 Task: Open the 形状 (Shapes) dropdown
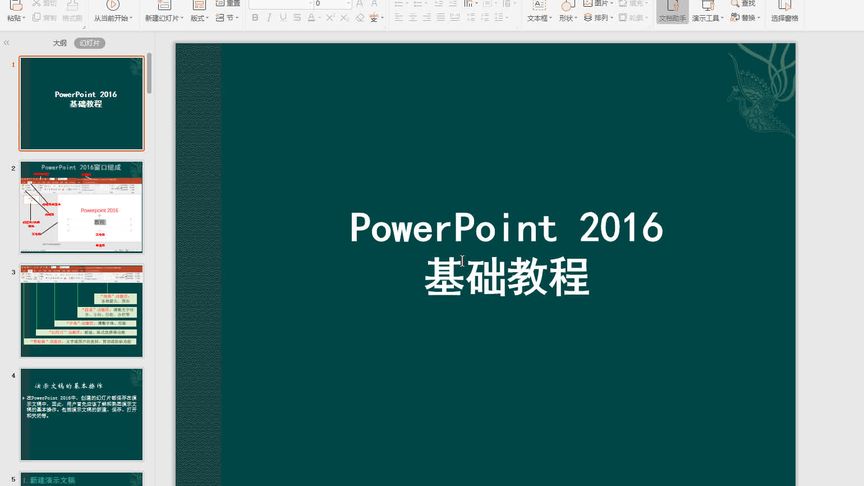tap(566, 11)
